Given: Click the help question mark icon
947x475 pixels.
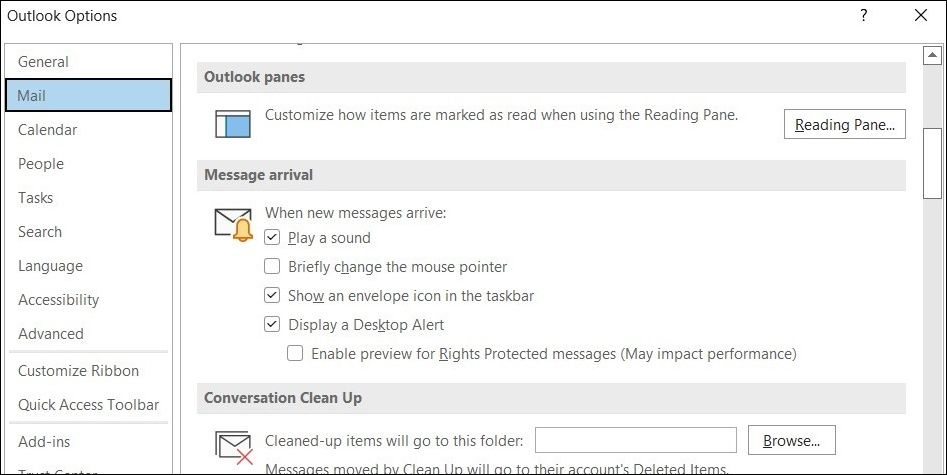Looking at the screenshot, I should (863, 15).
